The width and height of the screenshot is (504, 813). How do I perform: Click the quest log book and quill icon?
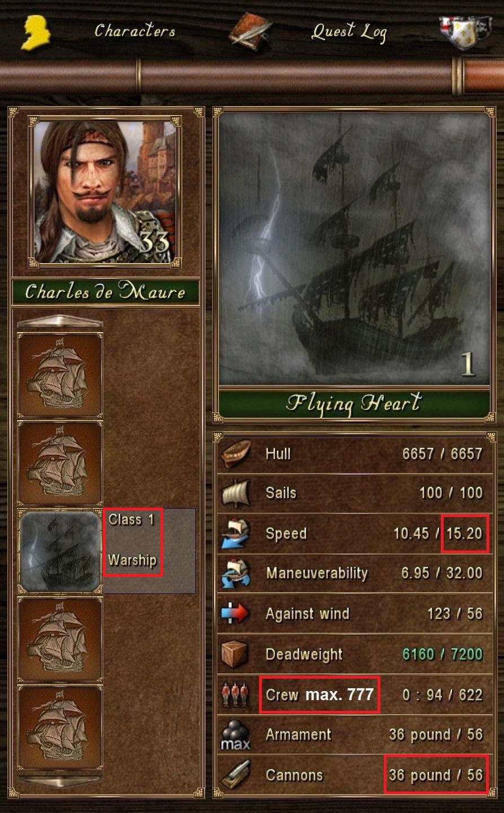pyautogui.click(x=249, y=32)
